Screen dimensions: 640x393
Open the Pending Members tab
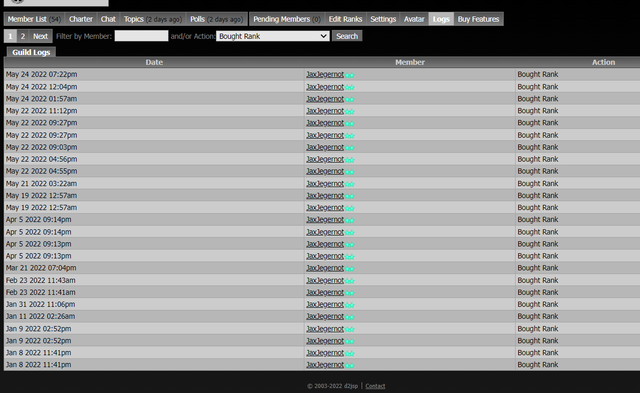pyautogui.click(x=287, y=19)
